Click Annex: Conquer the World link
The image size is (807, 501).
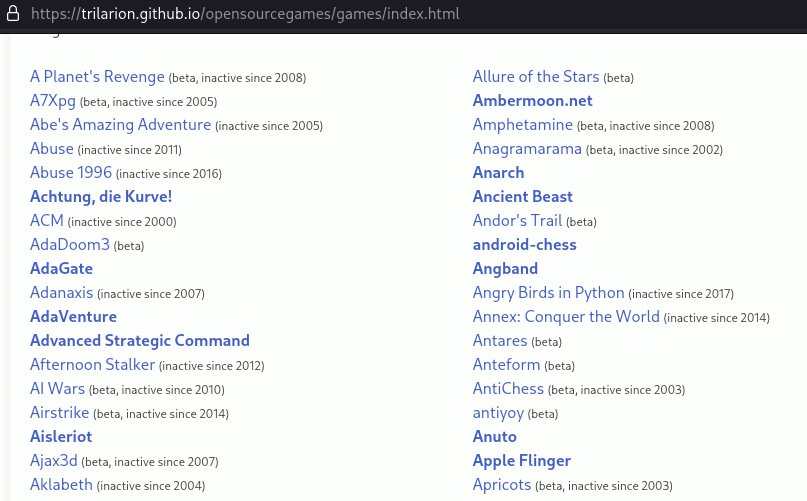(566, 317)
